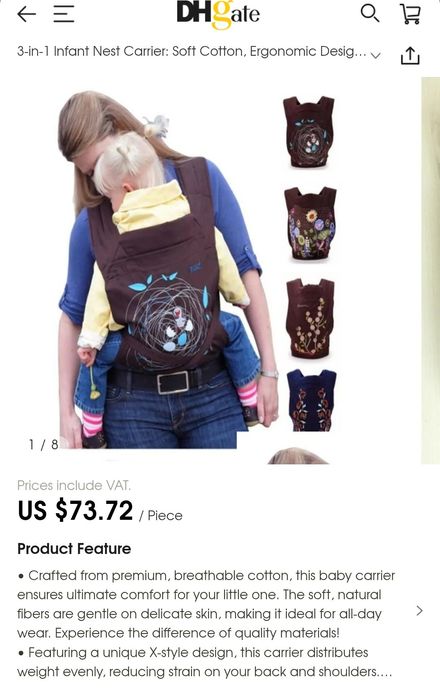Tap the next gallery image at edge
Viewport: 440px width, 699px height.
pyautogui.click(x=431, y=270)
